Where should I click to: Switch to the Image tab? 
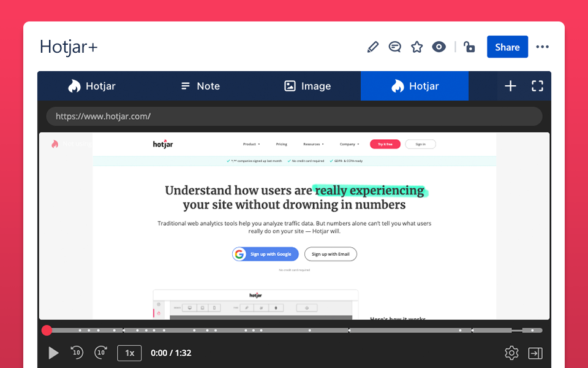click(x=307, y=86)
